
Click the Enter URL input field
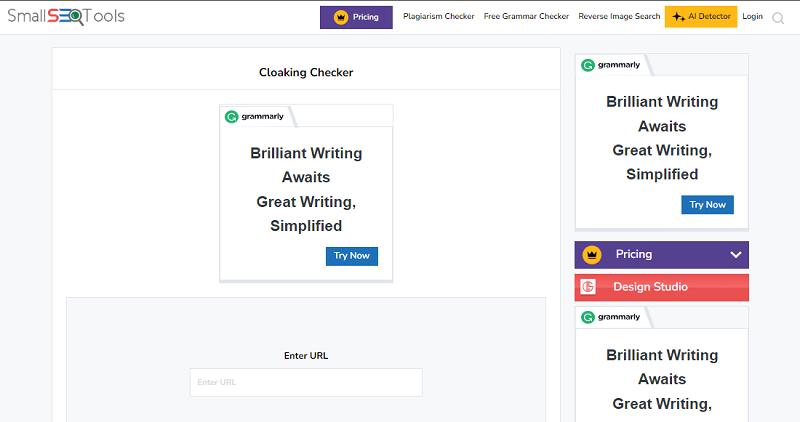coord(306,382)
